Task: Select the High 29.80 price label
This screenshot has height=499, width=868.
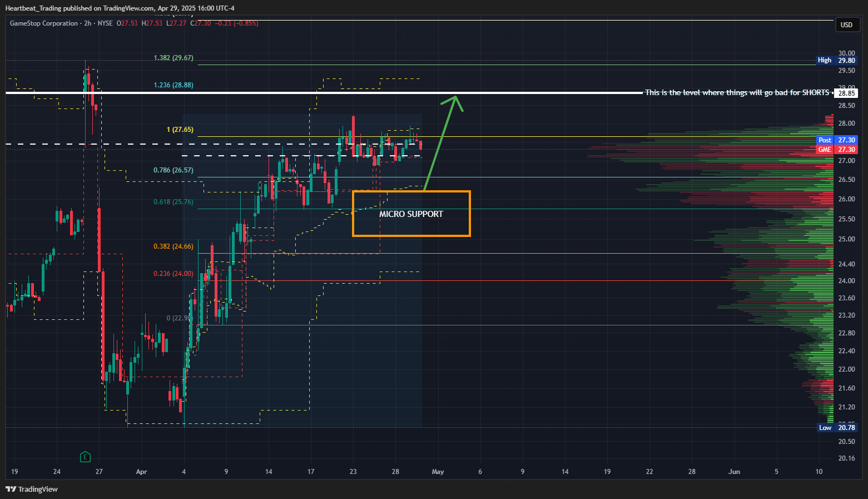Action: coord(837,60)
